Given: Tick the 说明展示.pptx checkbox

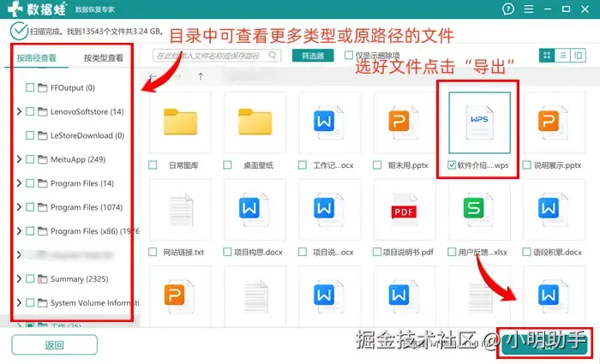Looking at the screenshot, I should pos(526,165).
